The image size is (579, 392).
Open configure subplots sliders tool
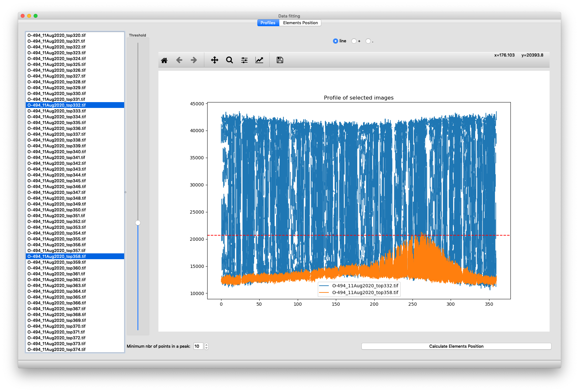click(244, 60)
